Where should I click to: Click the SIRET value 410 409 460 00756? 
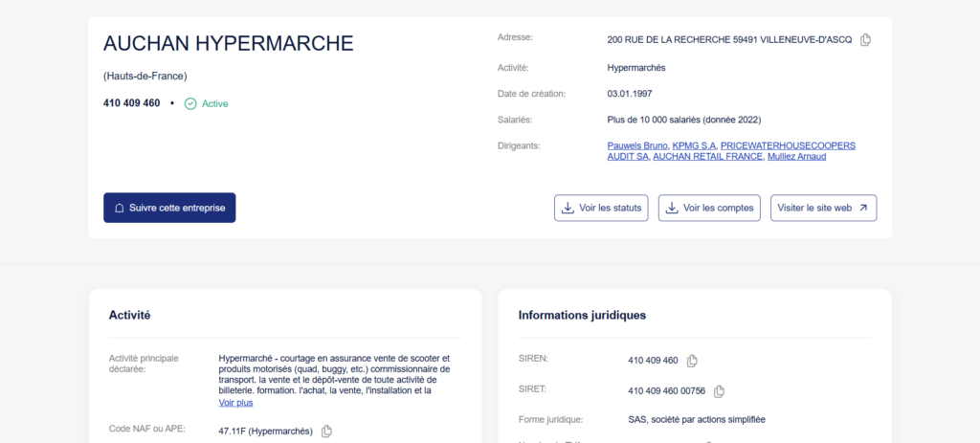tap(666, 391)
